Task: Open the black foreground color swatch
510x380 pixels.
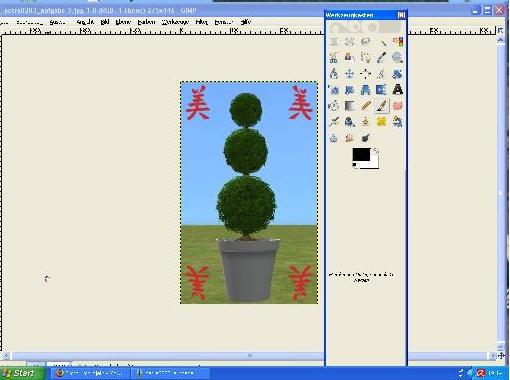Action: [361, 154]
